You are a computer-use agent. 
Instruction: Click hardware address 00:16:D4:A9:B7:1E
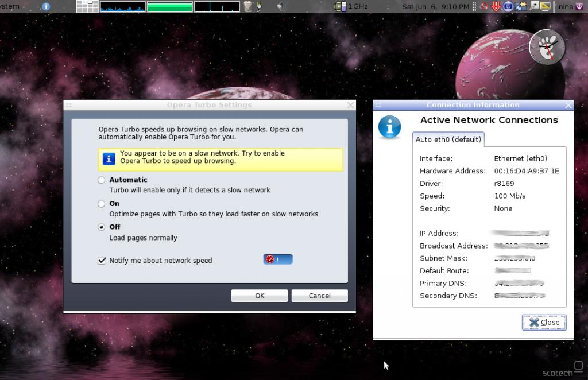[x=527, y=171]
